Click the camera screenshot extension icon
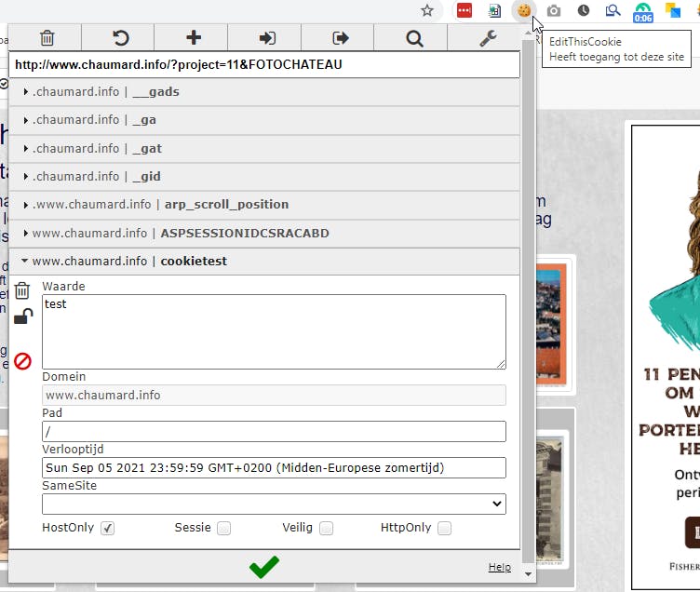 click(x=554, y=11)
